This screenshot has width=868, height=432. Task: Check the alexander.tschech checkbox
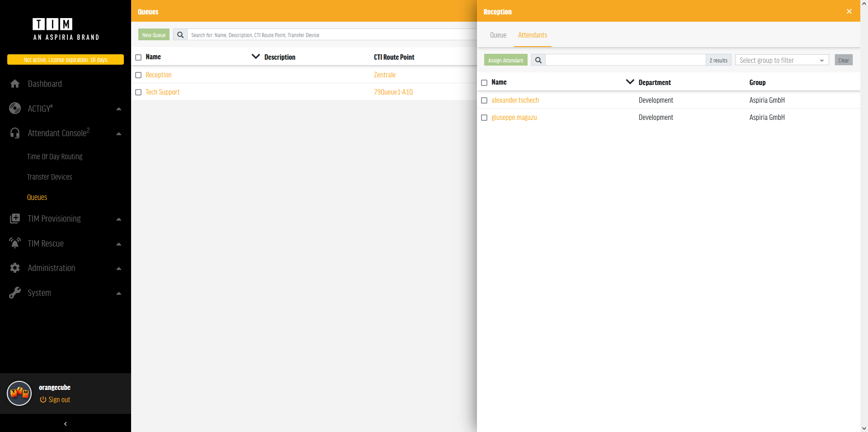point(484,100)
